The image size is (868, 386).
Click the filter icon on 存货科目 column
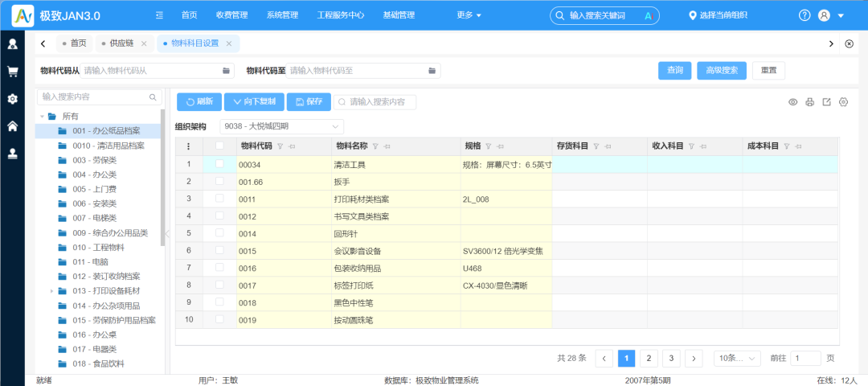(x=596, y=146)
